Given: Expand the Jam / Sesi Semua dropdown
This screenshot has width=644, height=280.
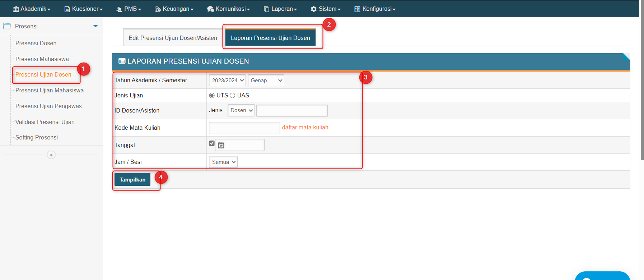Looking at the screenshot, I should (223, 162).
